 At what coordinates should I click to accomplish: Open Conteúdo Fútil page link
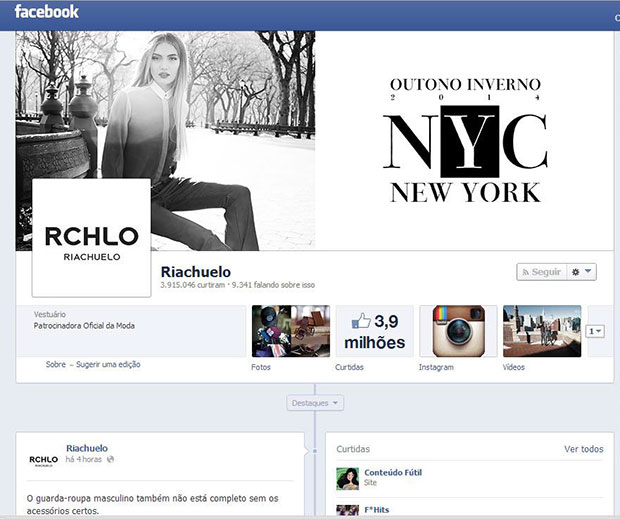393,472
